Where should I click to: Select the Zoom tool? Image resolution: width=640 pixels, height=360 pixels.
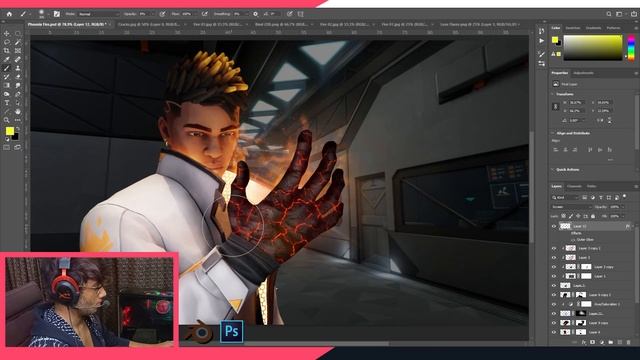tap(7, 120)
